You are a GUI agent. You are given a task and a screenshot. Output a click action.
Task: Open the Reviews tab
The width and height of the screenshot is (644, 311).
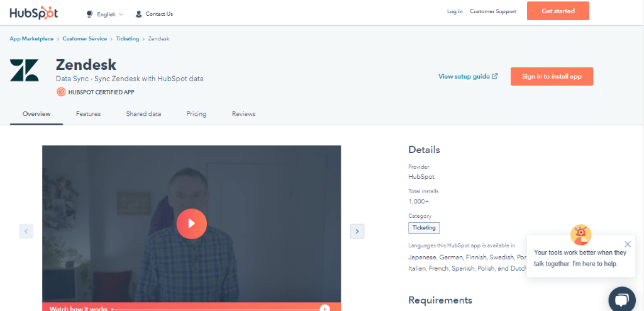243,114
